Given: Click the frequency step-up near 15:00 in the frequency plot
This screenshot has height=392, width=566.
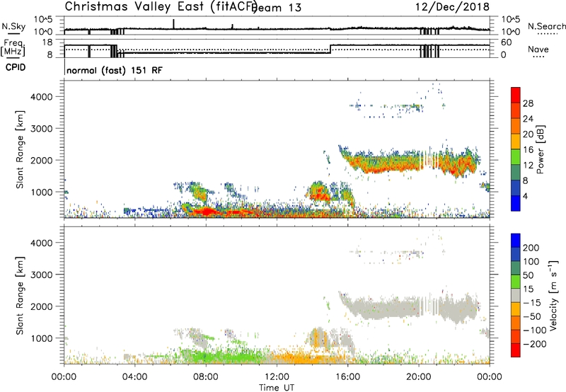Looking at the screenshot, I should pos(330,49).
